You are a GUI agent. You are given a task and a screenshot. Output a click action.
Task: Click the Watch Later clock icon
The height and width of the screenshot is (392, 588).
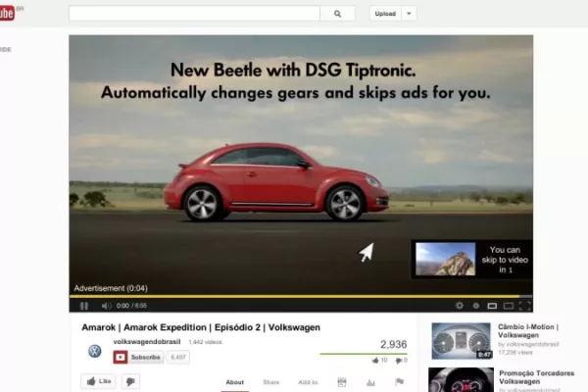click(476, 306)
